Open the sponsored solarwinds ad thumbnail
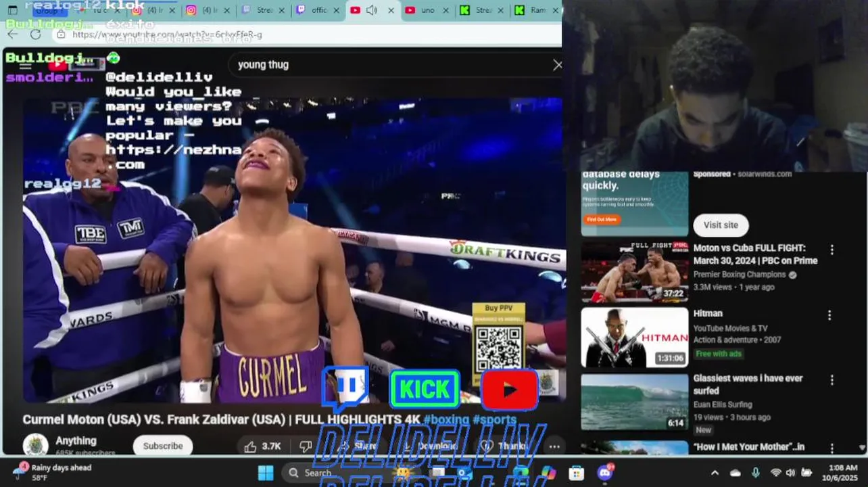The height and width of the screenshot is (487, 868). (x=635, y=204)
